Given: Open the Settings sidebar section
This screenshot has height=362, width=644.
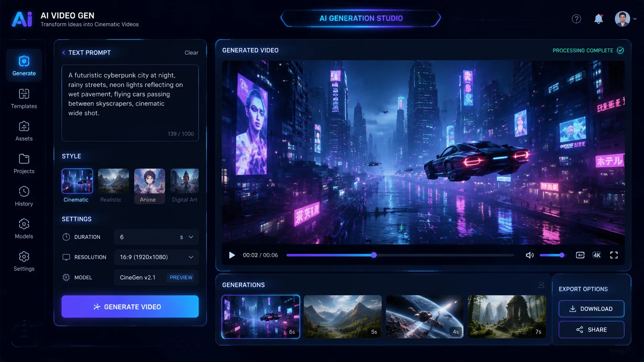Looking at the screenshot, I should (x=24, y=262).
